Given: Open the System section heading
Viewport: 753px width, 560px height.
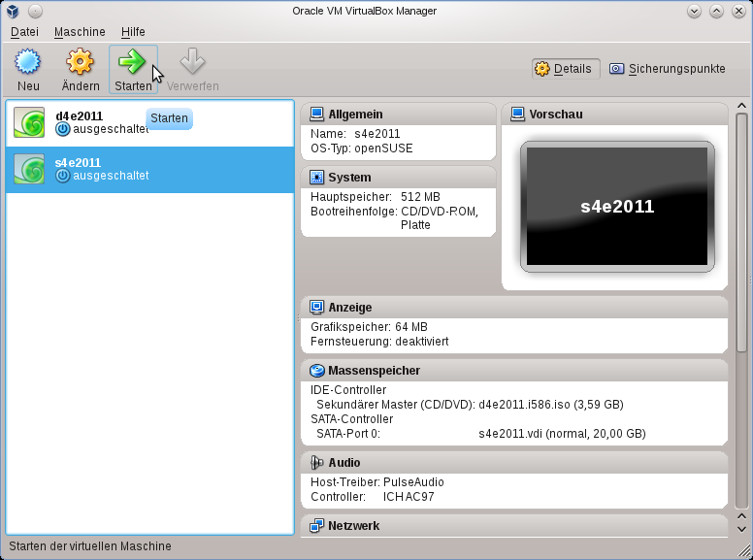Looking at the screenshot, I should (x=349, y=178).
